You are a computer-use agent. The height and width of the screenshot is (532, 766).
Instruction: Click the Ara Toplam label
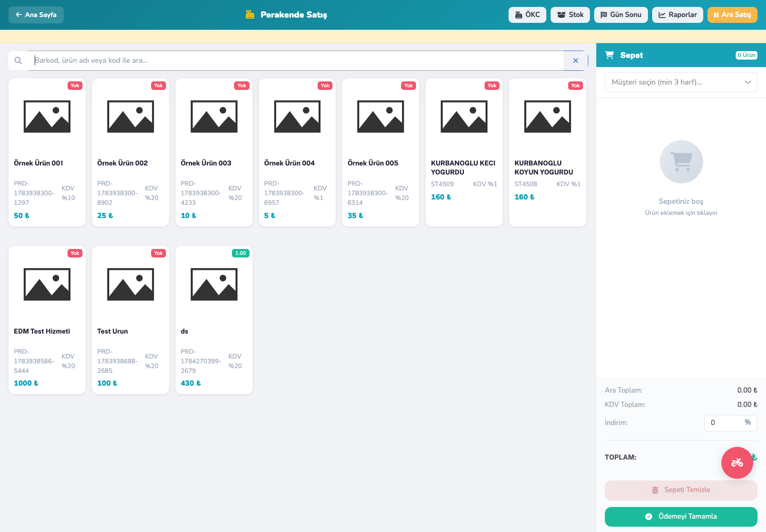(x=623, y=390)
